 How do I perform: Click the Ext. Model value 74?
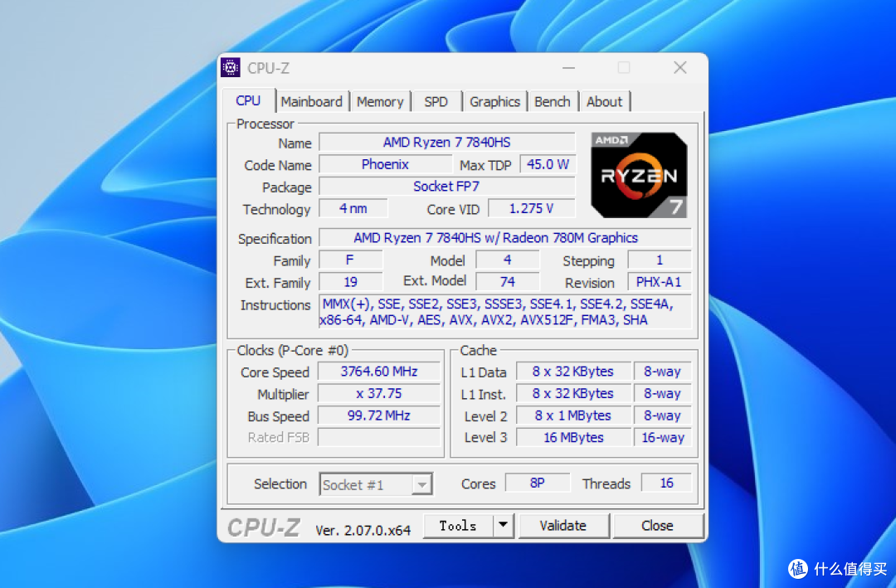pyautogui.click(x=508, y=282)
